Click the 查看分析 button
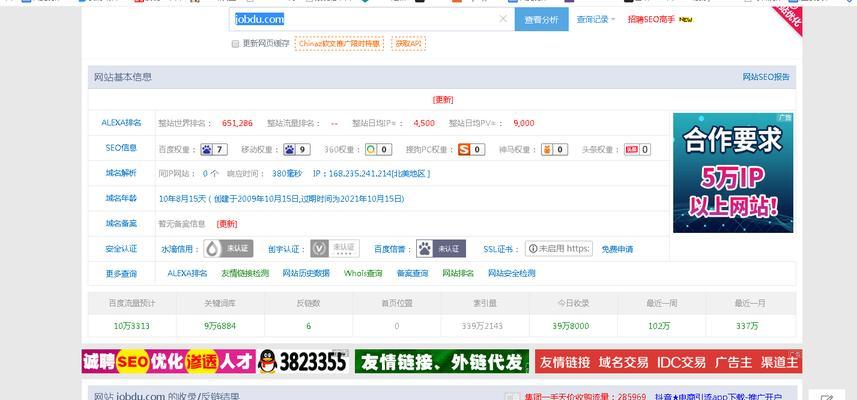The height and width of the screenshot is (400, 857). (x=542, y=20)
